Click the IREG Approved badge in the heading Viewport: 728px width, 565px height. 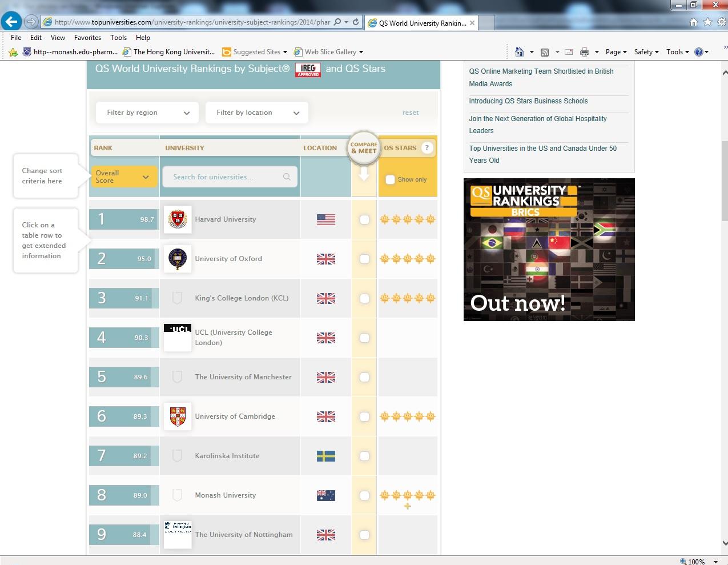point(308,70)
